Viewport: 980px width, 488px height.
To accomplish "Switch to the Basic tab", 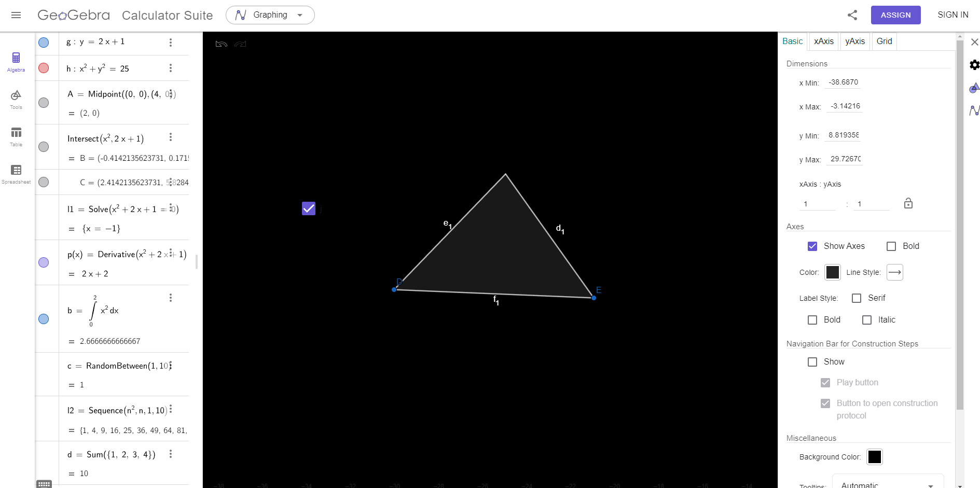I will (x=793, y=41).
